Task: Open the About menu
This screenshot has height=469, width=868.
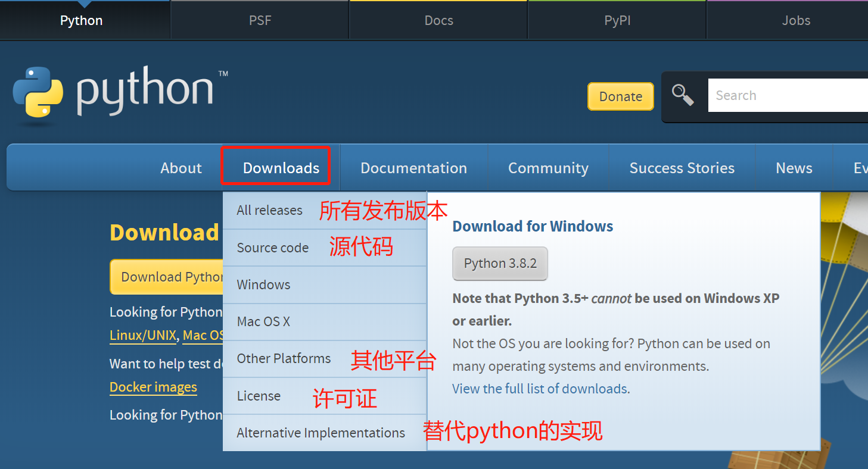Action: click(x=181, y=168)
